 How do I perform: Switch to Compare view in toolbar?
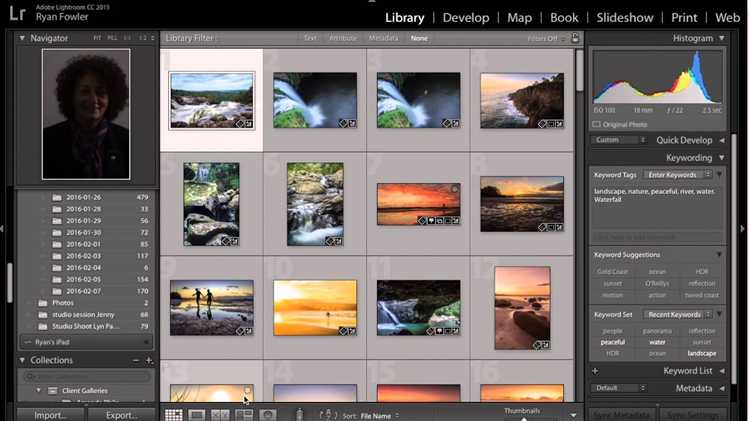tap(220, 415)
